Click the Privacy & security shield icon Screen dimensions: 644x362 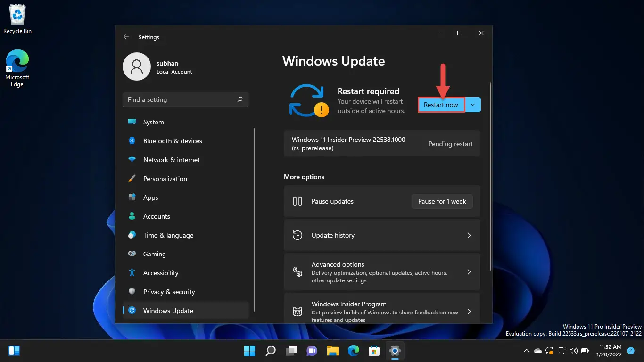click(x=132, y=292)
